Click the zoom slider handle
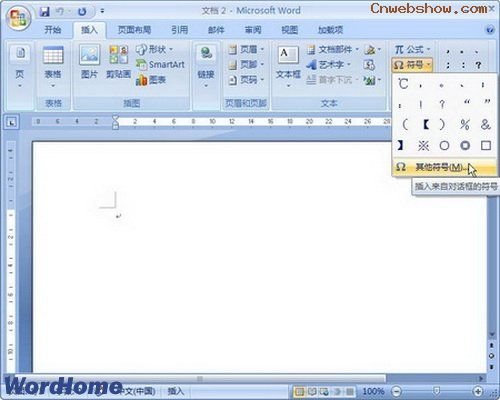The height and width of the screenshot is (400, 500). point(437,390)
